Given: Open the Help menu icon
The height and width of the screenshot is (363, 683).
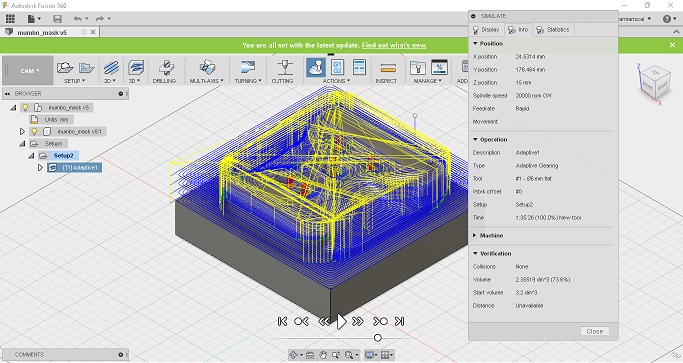Looking at the screenshot, I should point(669,19).
